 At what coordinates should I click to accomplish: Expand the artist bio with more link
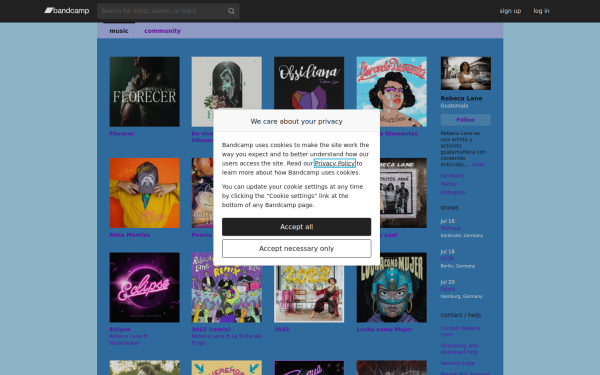pos(478,165)
